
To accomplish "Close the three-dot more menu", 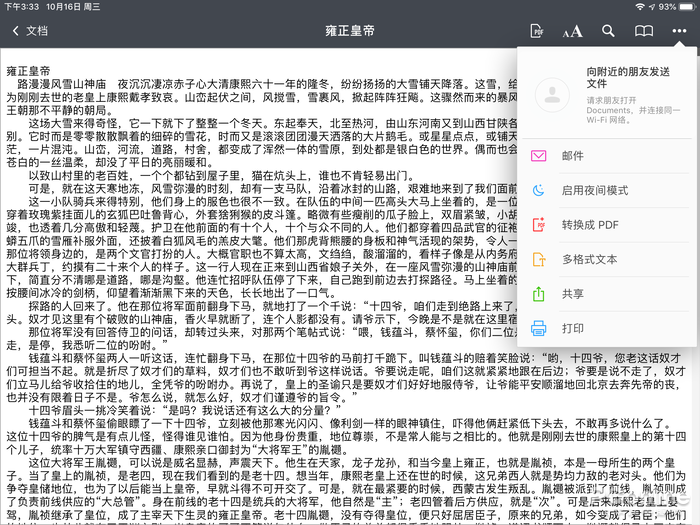I will (x=679, y=31).
